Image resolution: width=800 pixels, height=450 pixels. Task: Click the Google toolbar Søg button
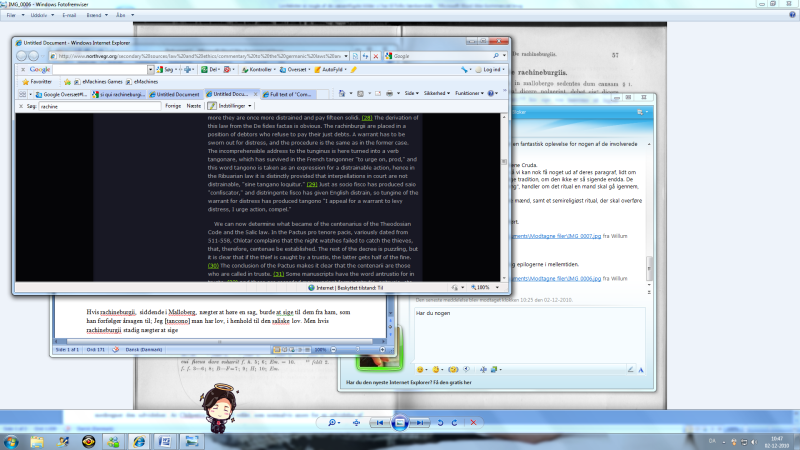pos(165,69)
